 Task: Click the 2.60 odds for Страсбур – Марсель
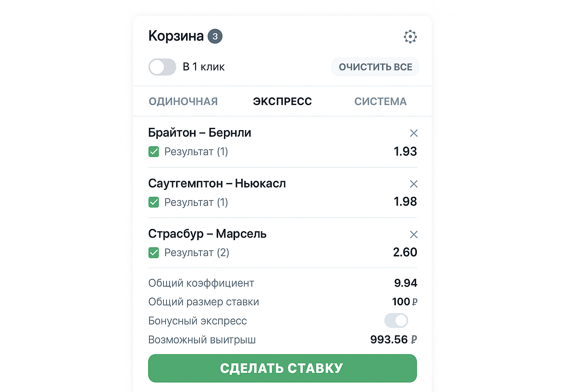pyautogui.click(x=405, y=252)
